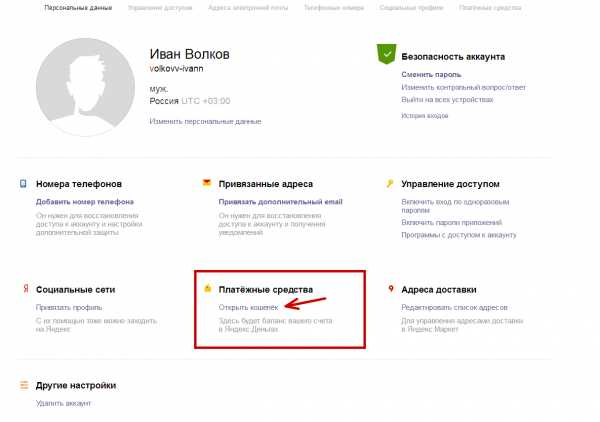Image resolution: width=600 pixels, height=422 pixels.
Task: Switch to the Платёжные средства tab
Action: point(490,8)
